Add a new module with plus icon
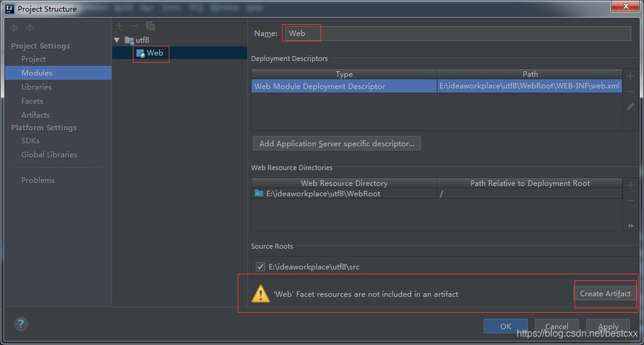This screenshot has height=345, width=644. pos(119,26)
